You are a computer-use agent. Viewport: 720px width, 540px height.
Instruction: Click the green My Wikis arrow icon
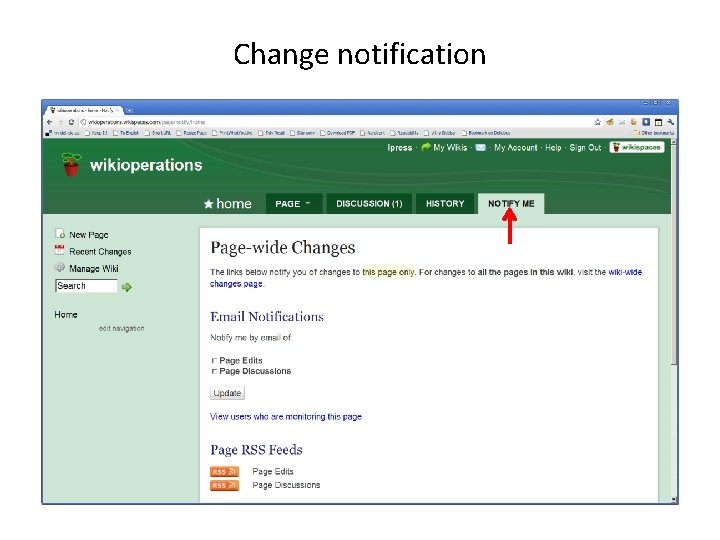pyautogui.click(x=426, y=146)
